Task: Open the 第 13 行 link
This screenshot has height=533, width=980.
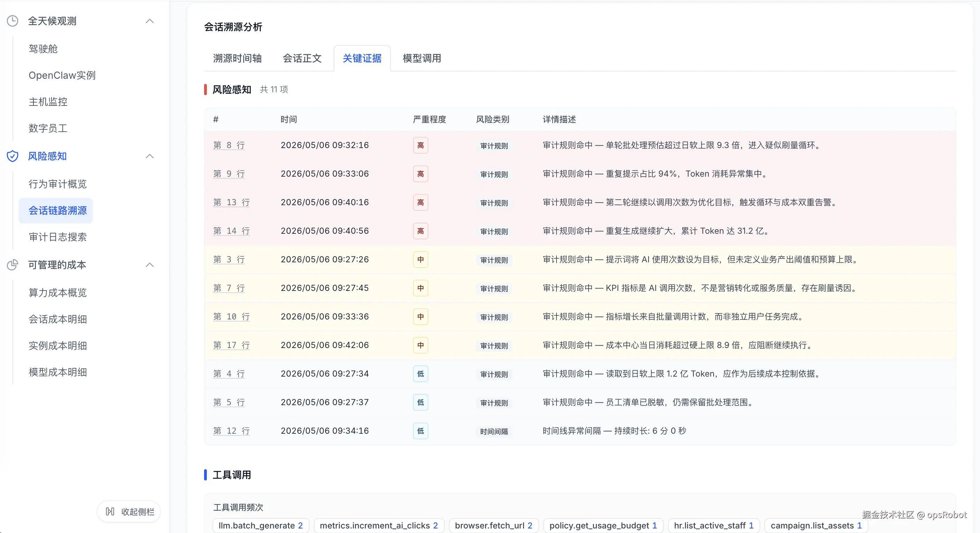Action: click(231, 202)
